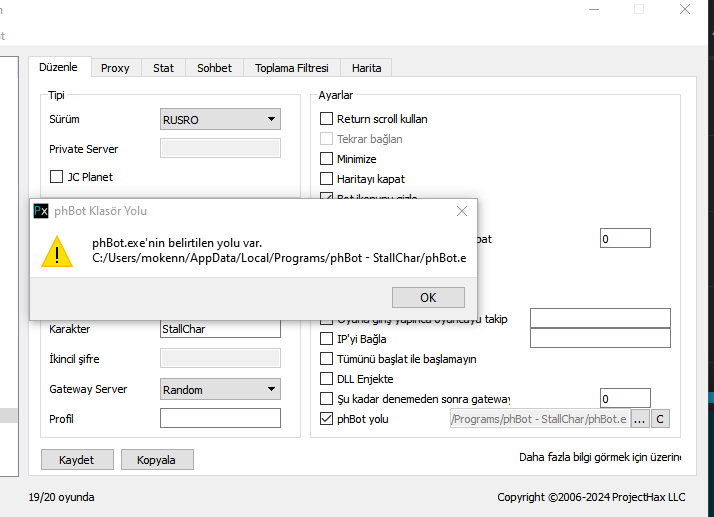The height and width of the screenshot is (517, 714).
Task: Toggle Return scroll kullan checkbox
Action: click(326, 119)
